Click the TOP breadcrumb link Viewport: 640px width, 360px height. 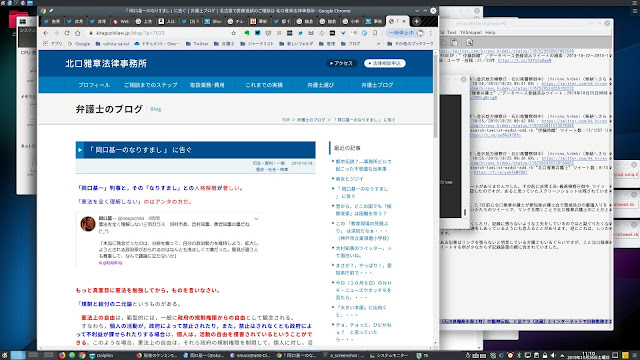[286, 120]
